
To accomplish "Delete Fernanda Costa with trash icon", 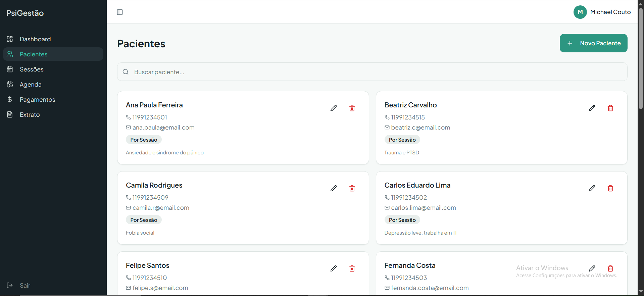I will (610, 268).
